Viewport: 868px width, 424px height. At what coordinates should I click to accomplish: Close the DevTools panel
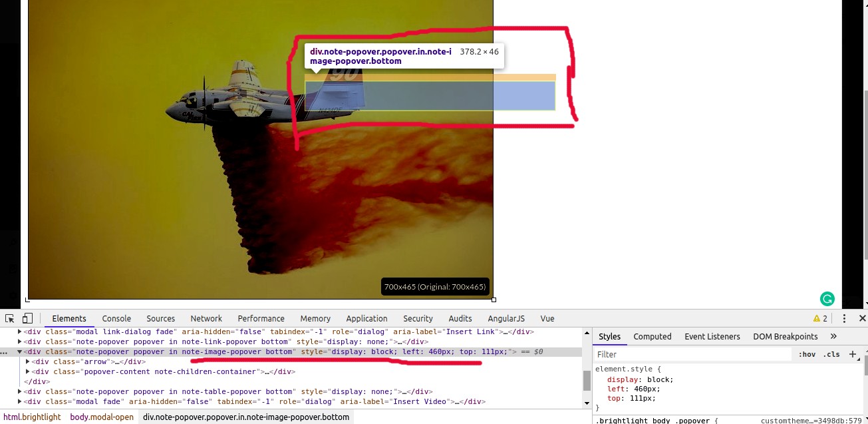pyautogui.click(x=862, y=319)
